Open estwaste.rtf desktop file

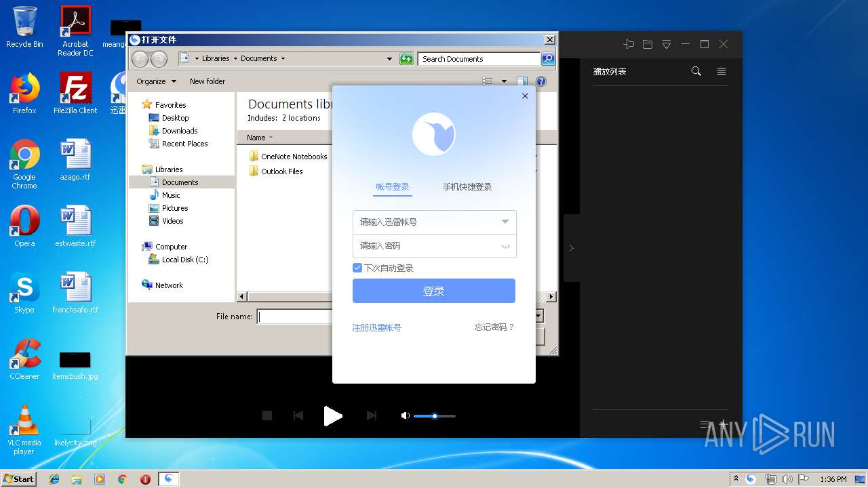point(75,226)
